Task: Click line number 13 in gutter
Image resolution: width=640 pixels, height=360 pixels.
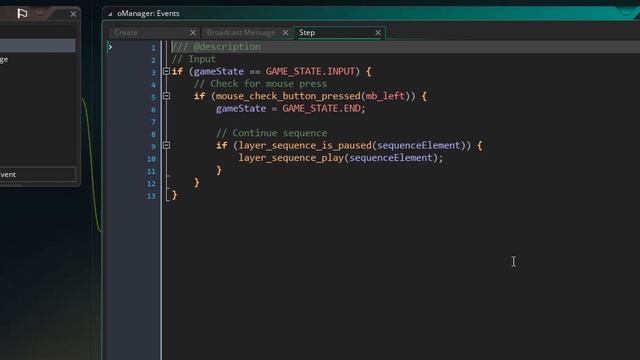Action: [x=151, y=196]
